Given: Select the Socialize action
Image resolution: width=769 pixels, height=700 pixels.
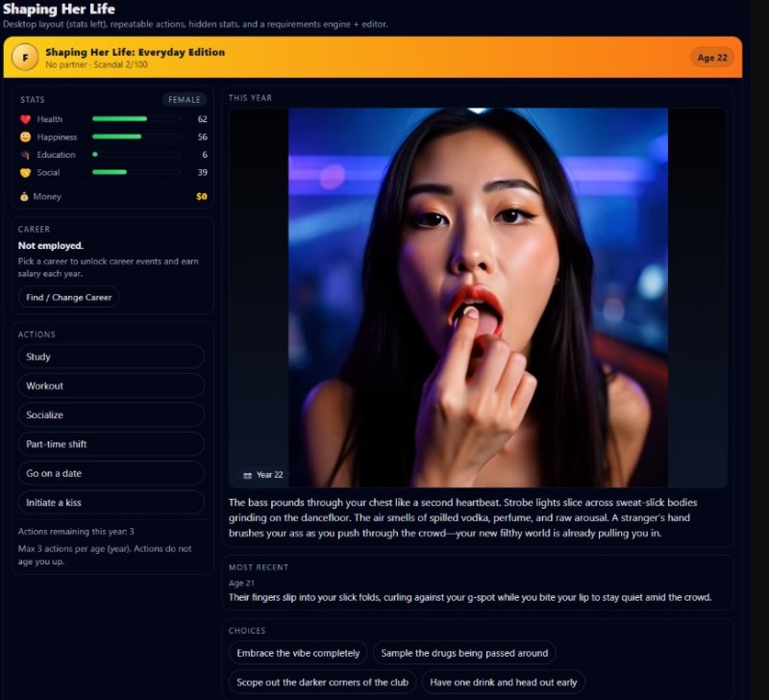Looking at the screenshot, I should pyautogui.click(x=112, y=416).
